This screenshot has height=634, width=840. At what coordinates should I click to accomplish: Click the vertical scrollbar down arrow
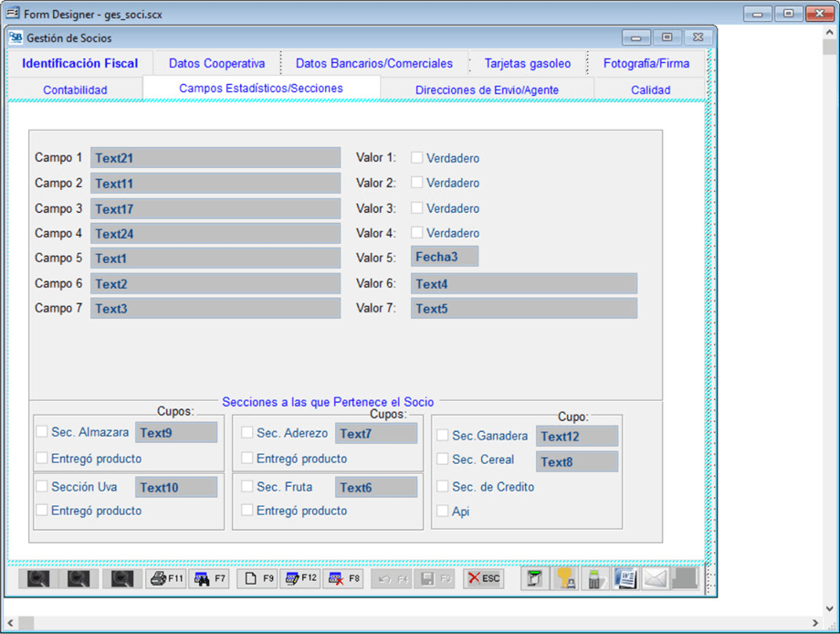(829, 608)
